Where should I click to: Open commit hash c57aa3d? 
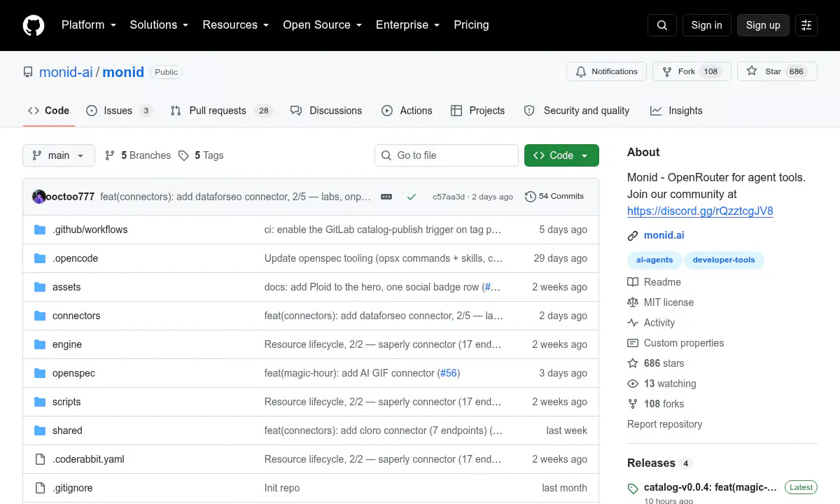click(x=449, y=197)
